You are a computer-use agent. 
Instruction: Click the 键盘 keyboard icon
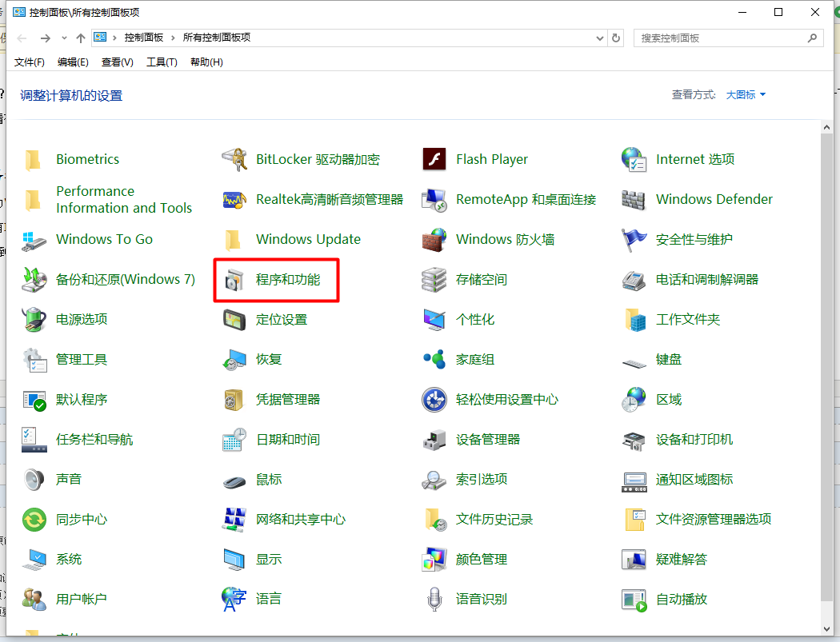pyautogui.click(x=634, y=364)
